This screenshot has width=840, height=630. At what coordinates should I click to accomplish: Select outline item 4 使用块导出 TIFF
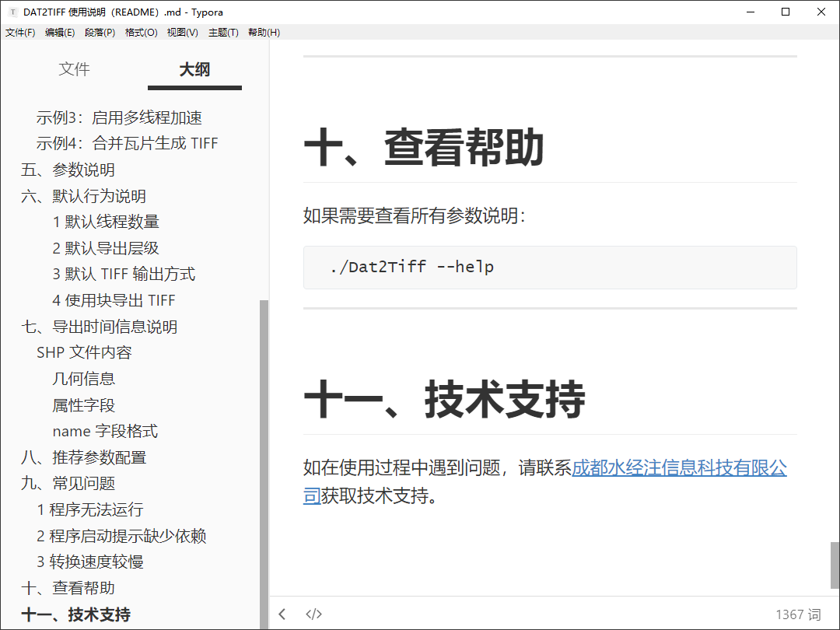point(114,300)
